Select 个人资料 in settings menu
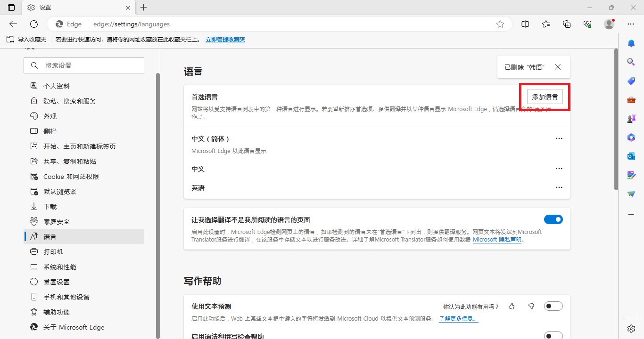644x339 pixels. [x=84, y=86]
